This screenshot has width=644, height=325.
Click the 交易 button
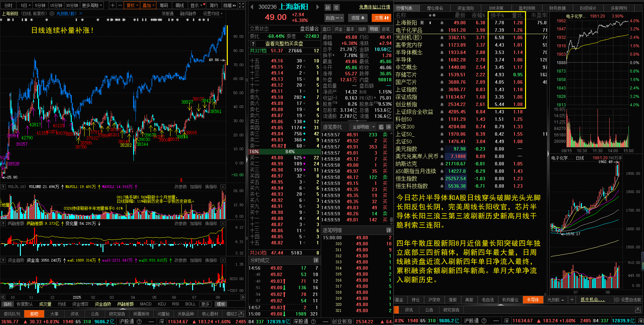(x=381, y=18)
